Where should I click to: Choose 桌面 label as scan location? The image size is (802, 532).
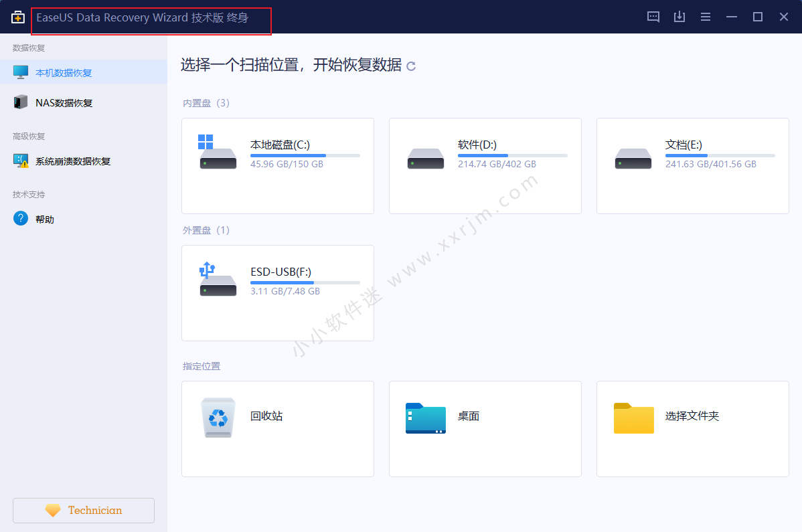[x=469, y=416]
